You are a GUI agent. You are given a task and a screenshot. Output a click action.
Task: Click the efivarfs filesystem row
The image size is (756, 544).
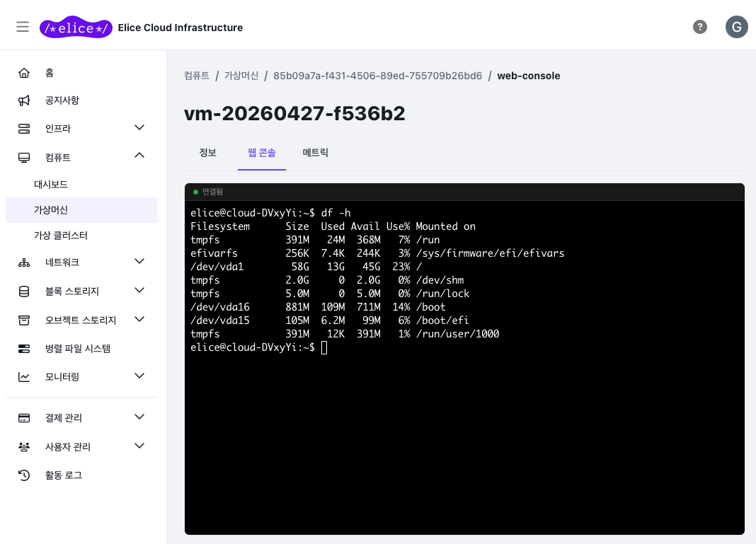(x=377, y=253)
